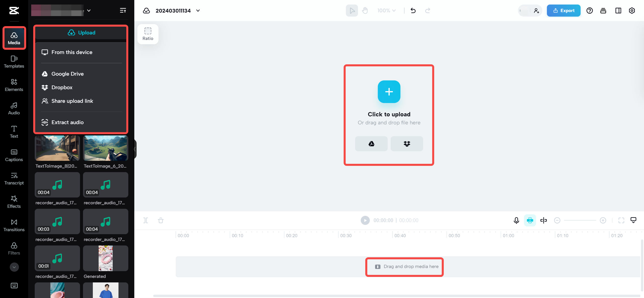Screen dimensions: 644x298
Task: Select Extract audio from upload menu
Action: pos(67,122)
